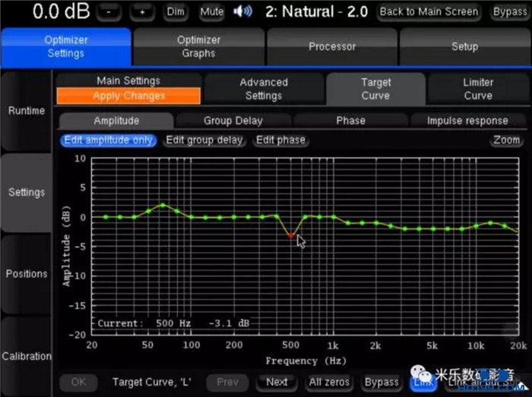Screen dimensions: 532x397
Task: Click the red 500 Hz curve point
Action: 290,235
